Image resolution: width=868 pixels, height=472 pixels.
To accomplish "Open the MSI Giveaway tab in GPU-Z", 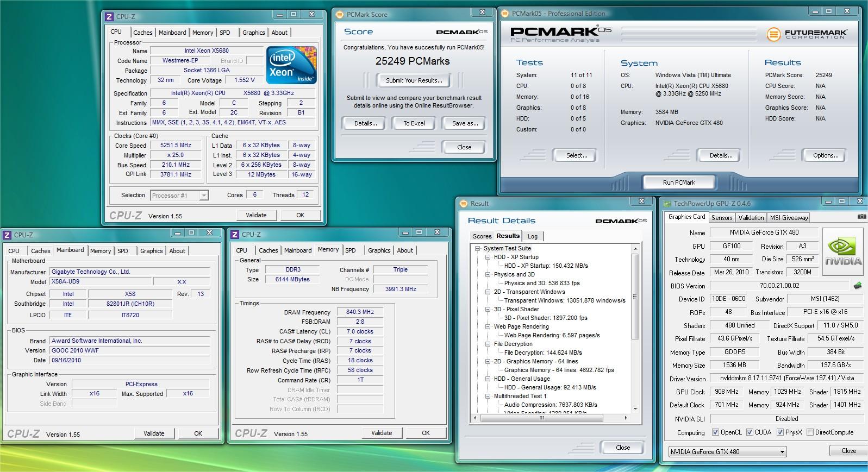I will coord(789,218).
